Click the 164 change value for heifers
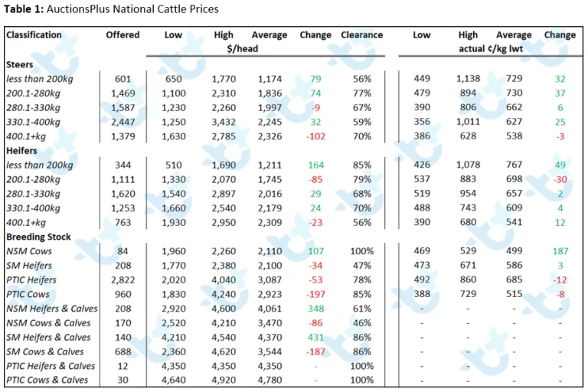The width and height of the screenshot is (588, 392). coord(315,165)
